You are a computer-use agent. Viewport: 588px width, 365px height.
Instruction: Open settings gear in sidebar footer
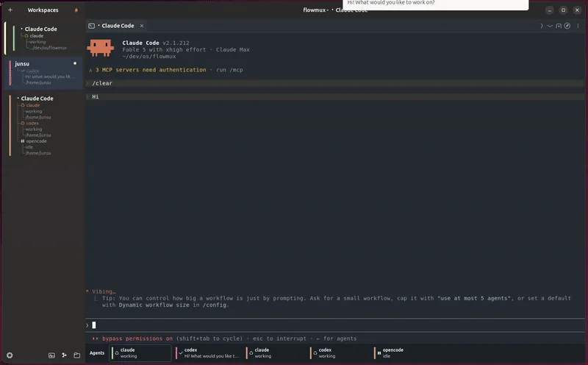click(x=10, y=355)
